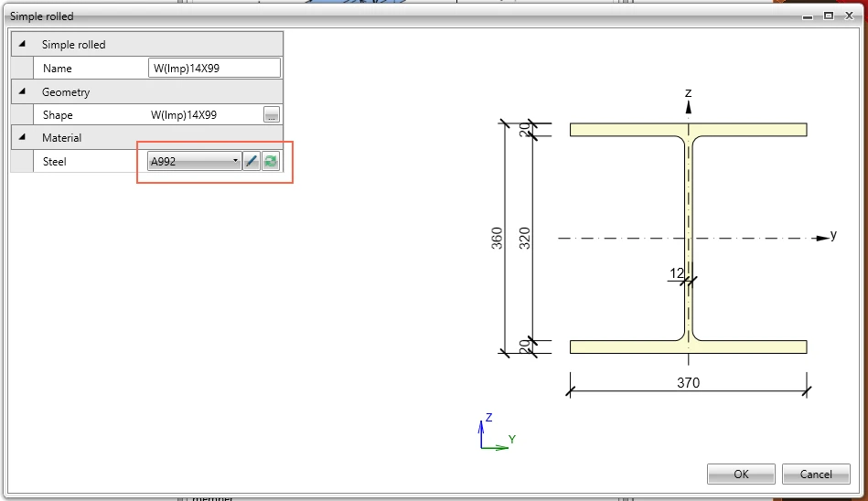
Task: Click the 12 web thickness dimension
Action: pos(677,273)
